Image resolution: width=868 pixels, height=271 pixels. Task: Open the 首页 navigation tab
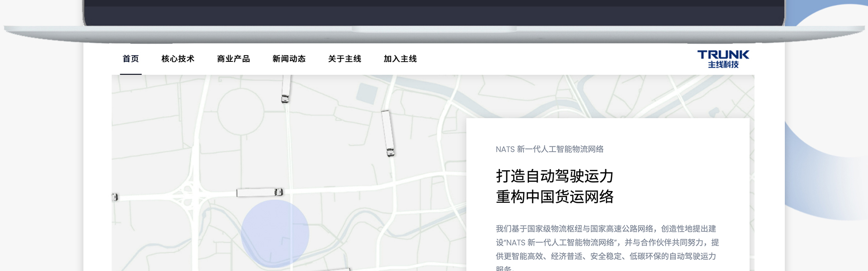click(x=131, y=59)
